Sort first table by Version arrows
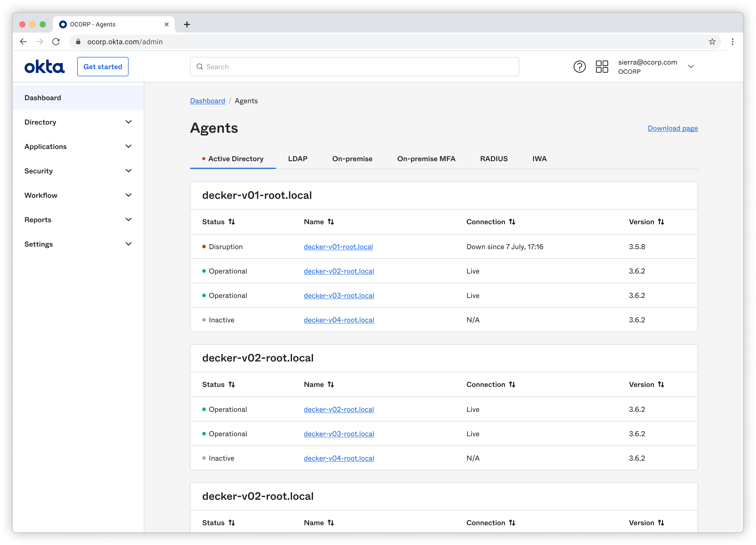Viewport: 756px width, 545px height. [x=661, y=222]
